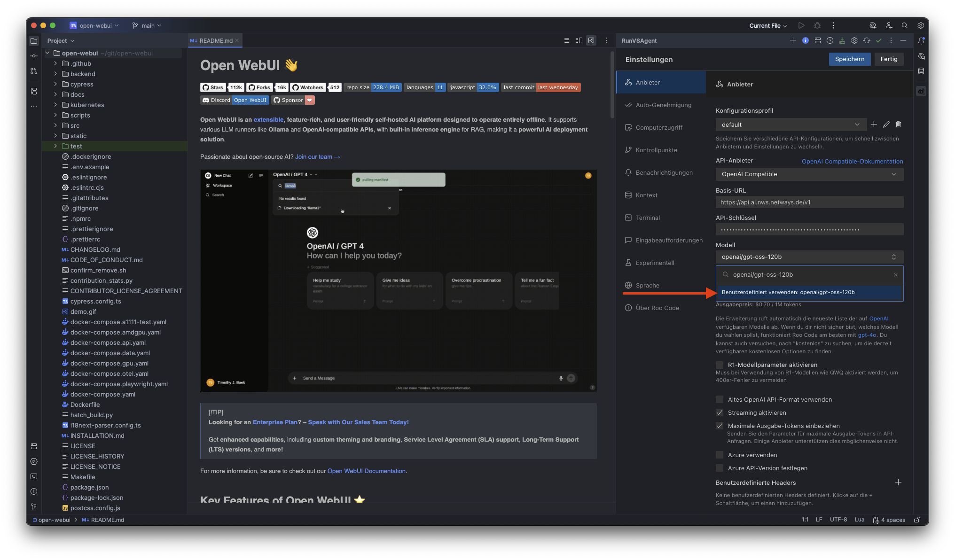Expand the backend folder in project tree
The image size is (955, 560).
(x=55, y=74)
